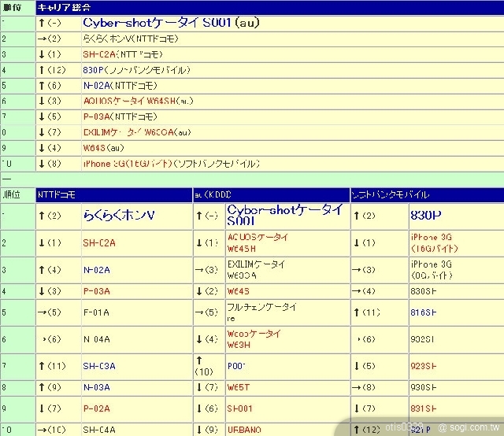Click 930SH in the SoftBank column
This screenshot has height=436, width=504.
coord(424,387)
